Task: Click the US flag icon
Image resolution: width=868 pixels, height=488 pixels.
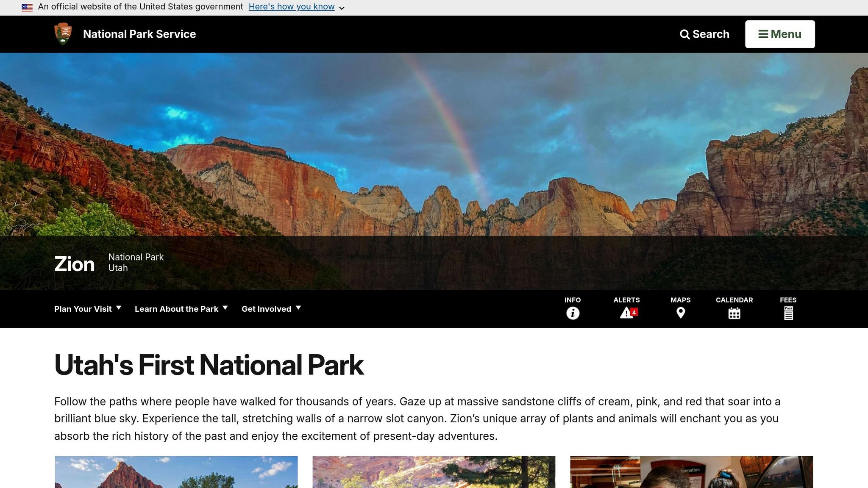Action: [27, 7]
